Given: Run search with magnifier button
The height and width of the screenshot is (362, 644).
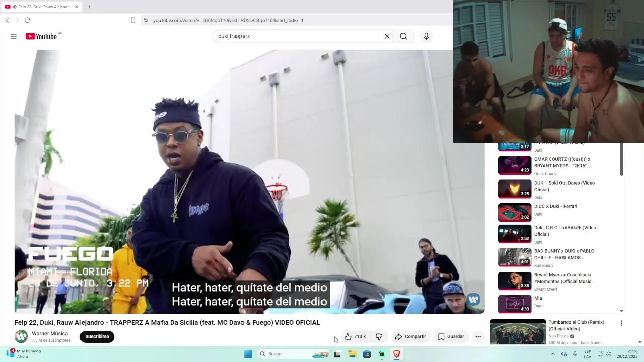Looking at the screenshot, I should (x=404, y=36).
